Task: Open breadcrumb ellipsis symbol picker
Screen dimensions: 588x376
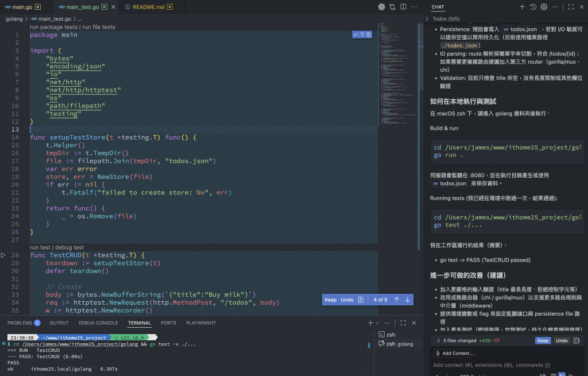Action: (80, 19)
